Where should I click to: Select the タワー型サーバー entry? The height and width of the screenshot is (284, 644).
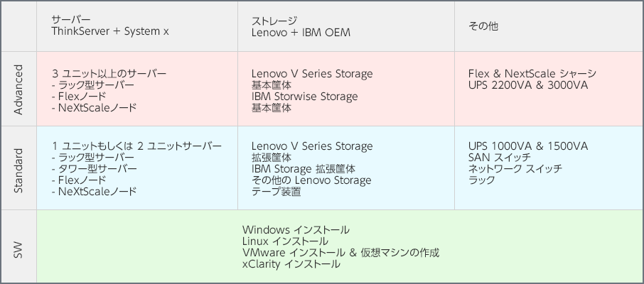point(95,169)
